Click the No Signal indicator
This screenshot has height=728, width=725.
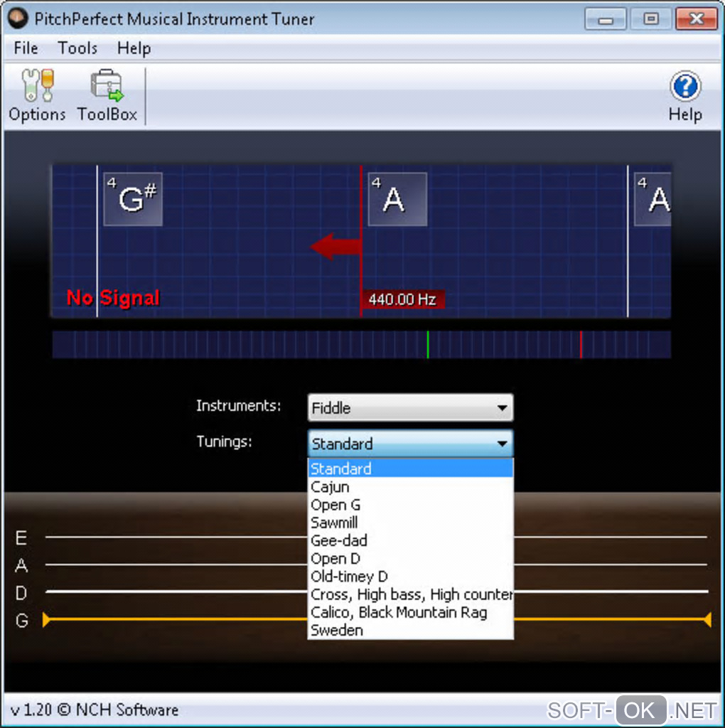coord(113,298)
